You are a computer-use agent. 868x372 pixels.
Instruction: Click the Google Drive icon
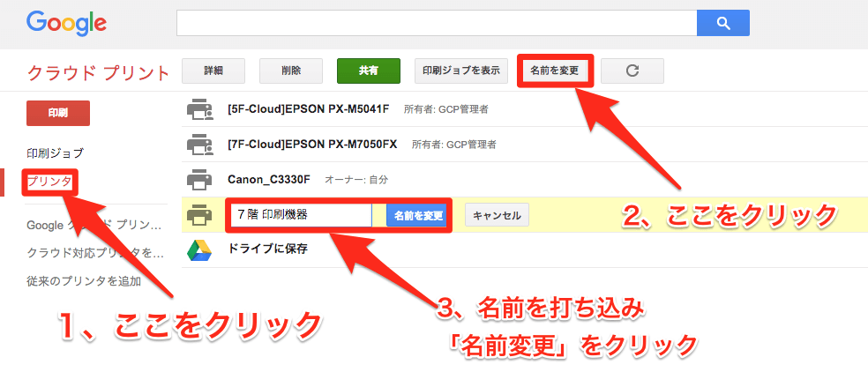pyautogui.click(x=200, y=250)
